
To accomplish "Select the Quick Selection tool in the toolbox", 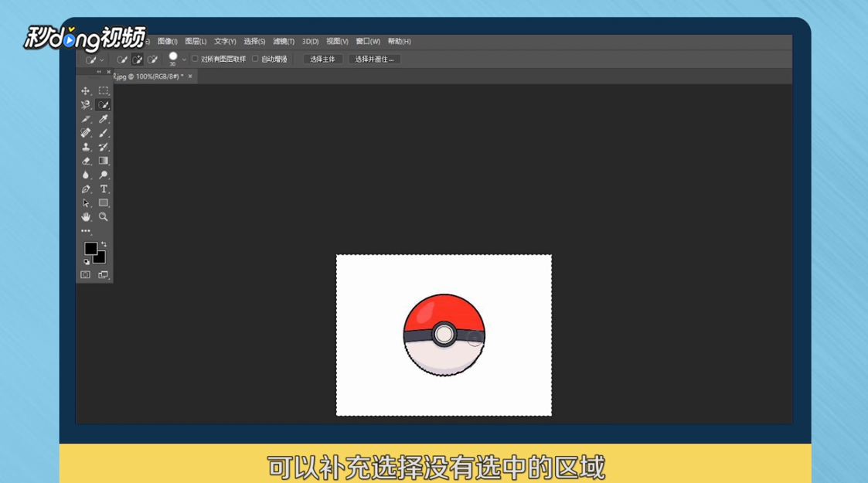I will (x=104, y=104).
